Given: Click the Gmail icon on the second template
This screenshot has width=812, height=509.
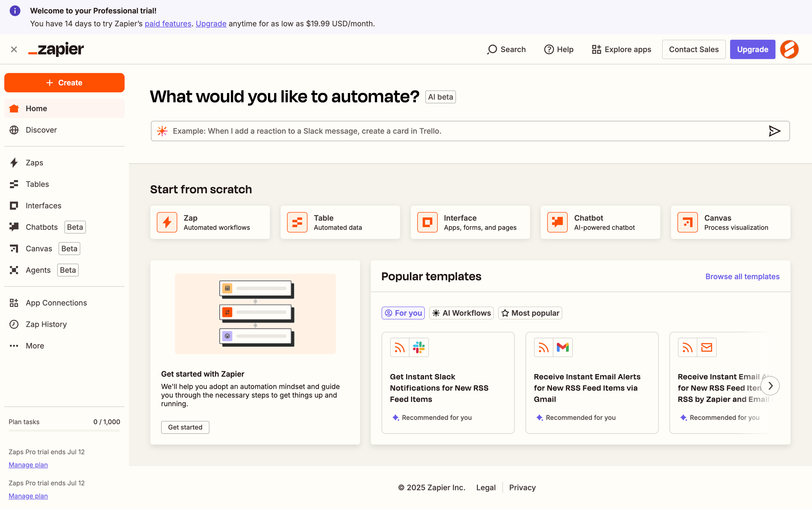Looking at the screenshot, I should coord(563,347).
